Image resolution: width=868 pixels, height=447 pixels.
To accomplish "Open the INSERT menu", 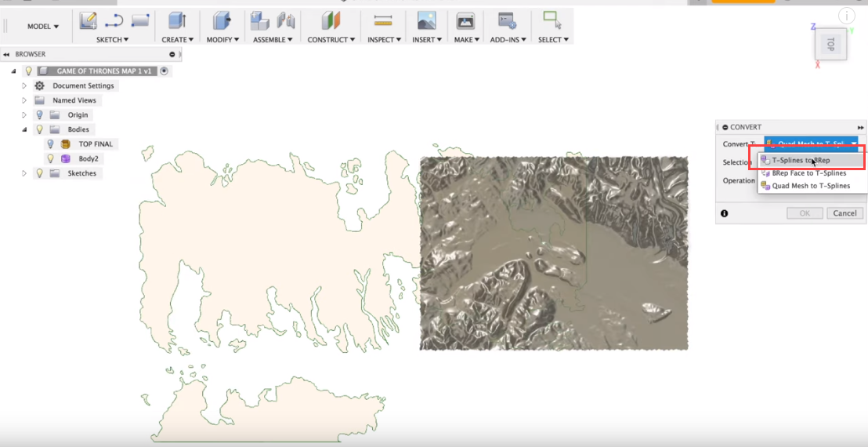I will coord(427,40).
